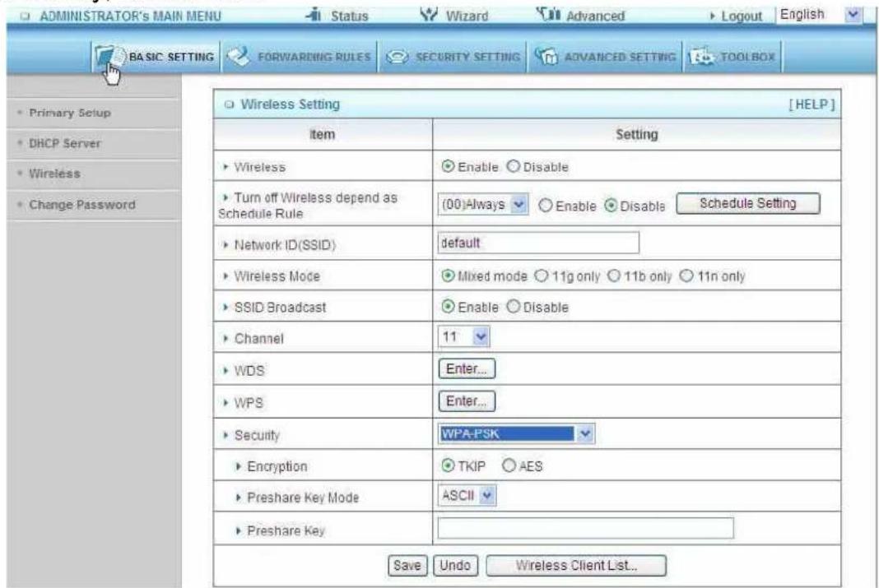This screenshot has height=588, width=879.
Task: Click the Schedule Setting button
Action: 748,203
